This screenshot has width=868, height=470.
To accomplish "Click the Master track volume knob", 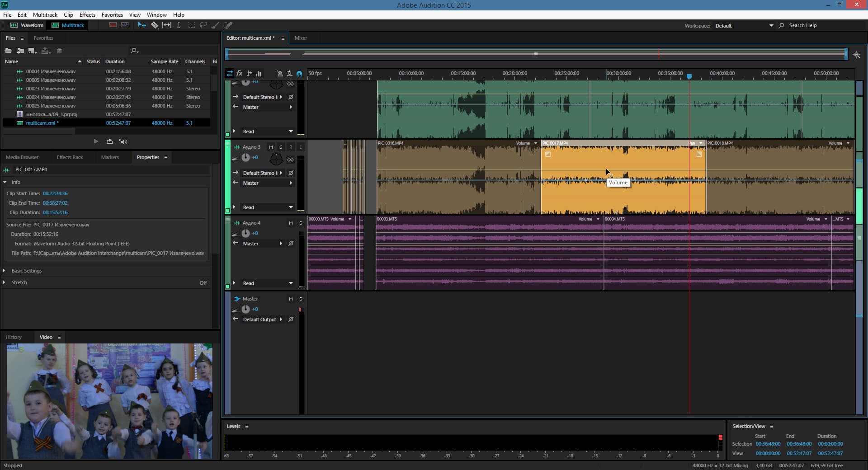I will click(x=245, y=309).
